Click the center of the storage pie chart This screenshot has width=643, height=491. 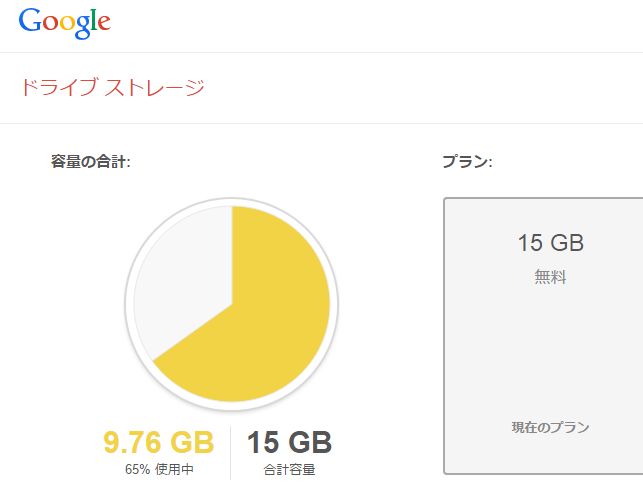(x=232, y=304)
